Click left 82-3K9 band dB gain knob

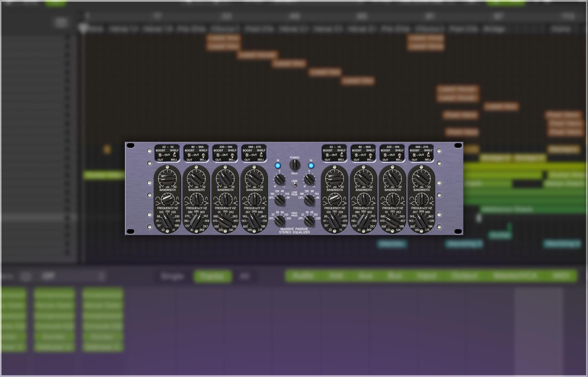point(196,178)
